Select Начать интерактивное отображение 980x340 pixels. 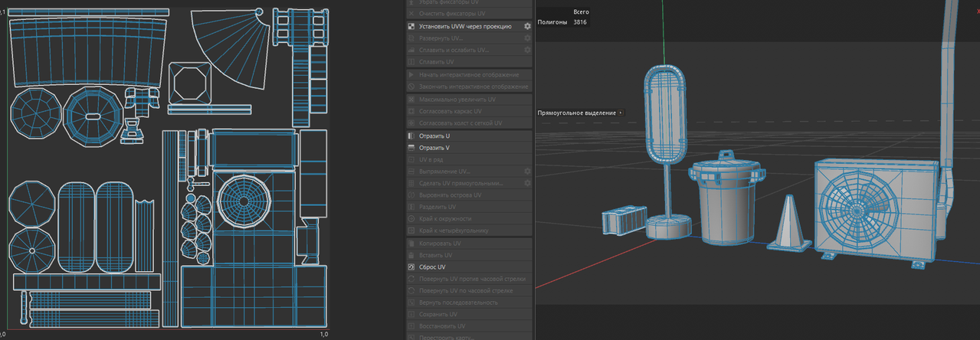469,75
